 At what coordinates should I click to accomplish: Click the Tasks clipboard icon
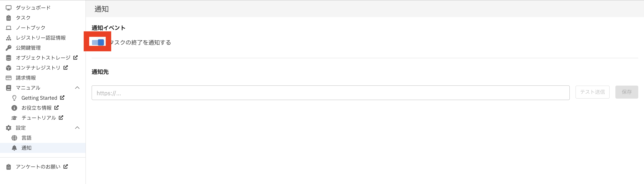coord(9,18)
